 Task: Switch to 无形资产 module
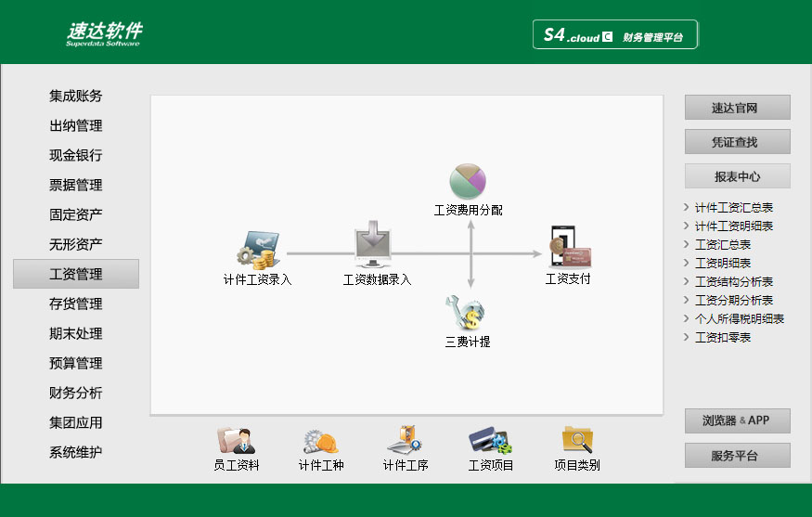(75, 244)
